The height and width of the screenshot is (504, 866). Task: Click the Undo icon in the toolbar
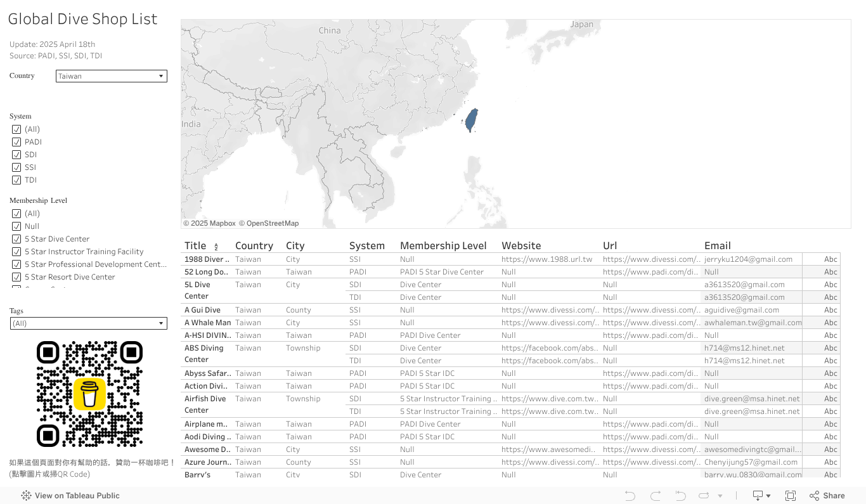click(630, 496)
